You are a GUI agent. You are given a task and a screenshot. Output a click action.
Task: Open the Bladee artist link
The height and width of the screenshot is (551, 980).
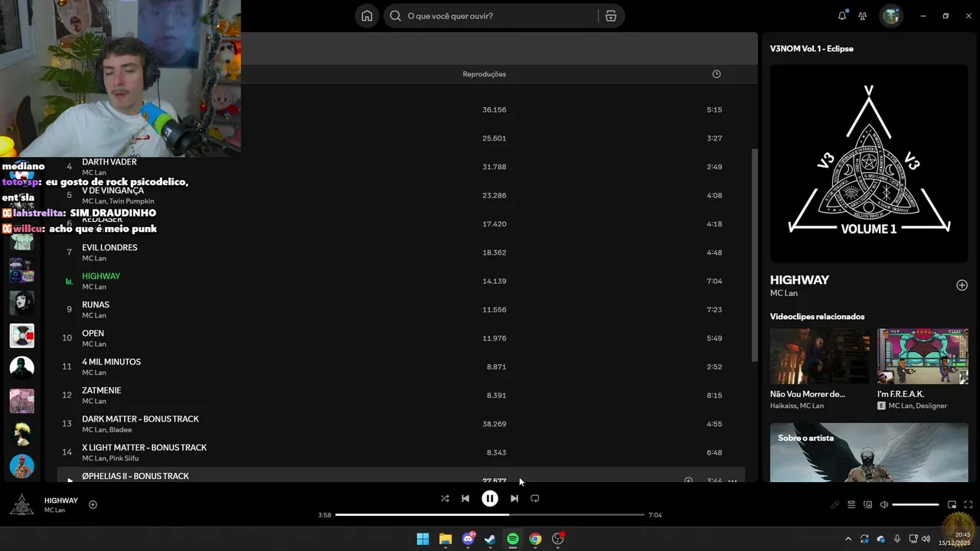tap(121, 429)
